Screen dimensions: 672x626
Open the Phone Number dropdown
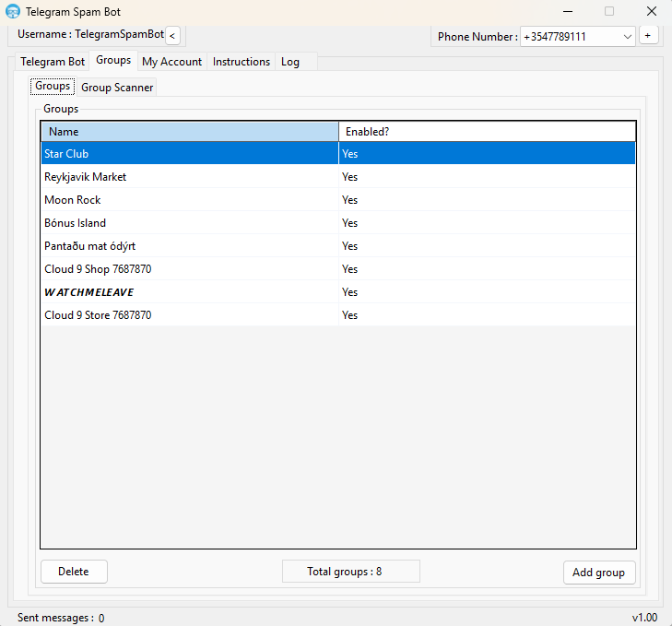(628, 36)
